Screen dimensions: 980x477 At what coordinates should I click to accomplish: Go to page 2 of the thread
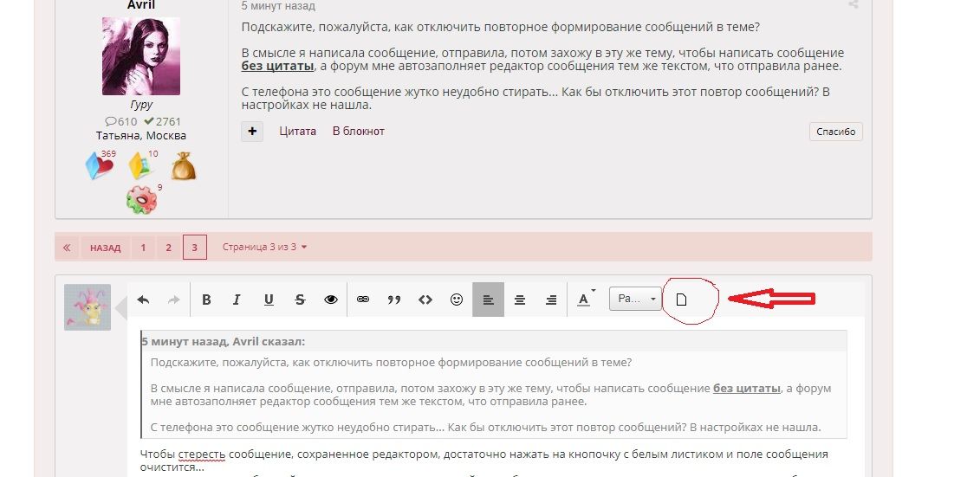(x=168, y=248)
